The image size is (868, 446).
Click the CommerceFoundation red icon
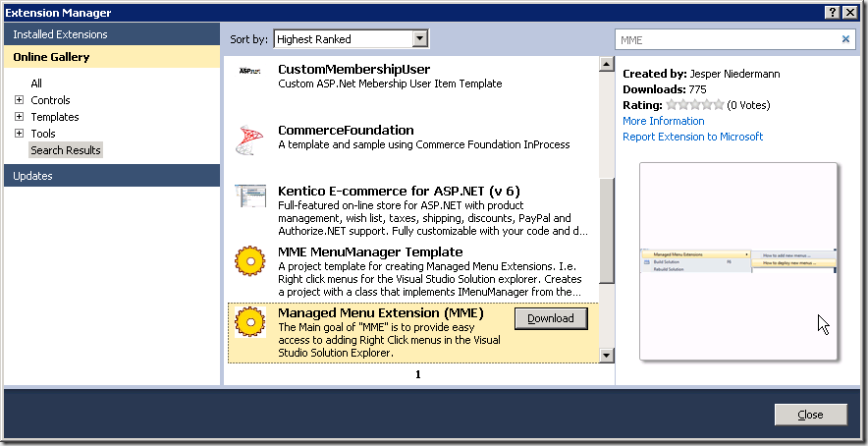pos(249,140)
